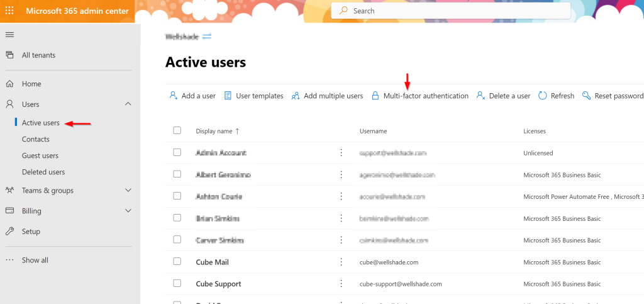Click cube-support@wellshade.com username cell
This screenshot has width=644, height=304.
401,284
